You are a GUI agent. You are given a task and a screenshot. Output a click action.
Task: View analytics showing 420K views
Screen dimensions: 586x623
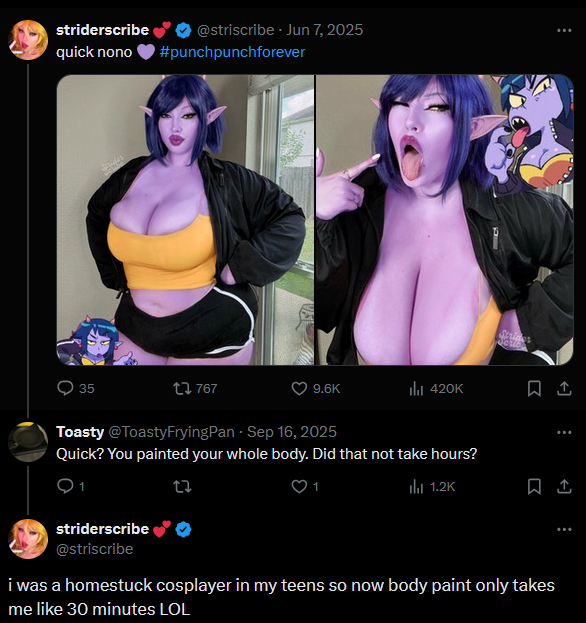(x=436, y=388)
